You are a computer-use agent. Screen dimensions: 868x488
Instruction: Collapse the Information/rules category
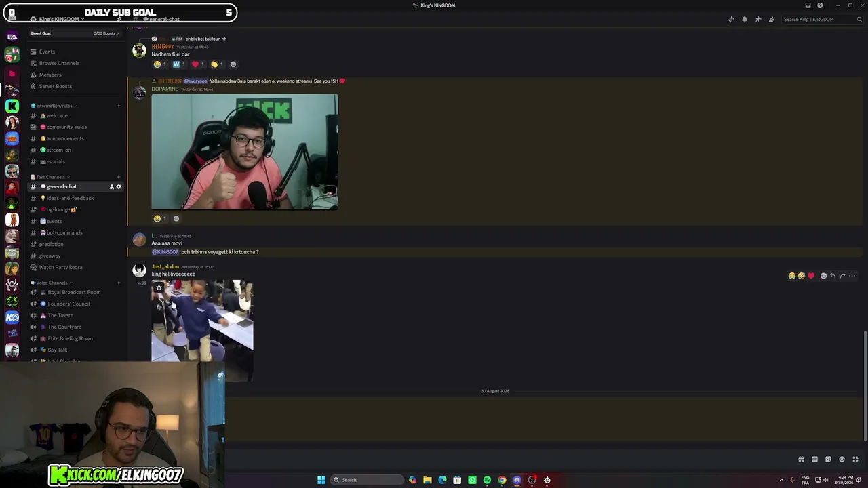[x=54, y=106]
